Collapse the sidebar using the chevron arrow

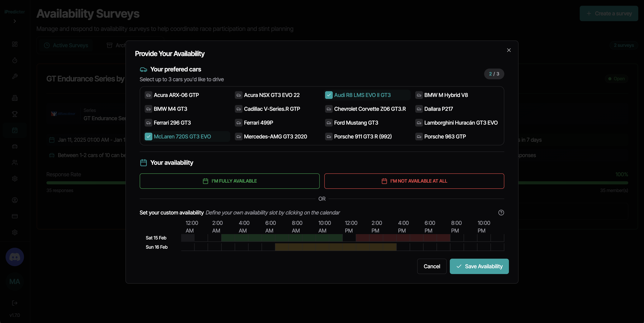tap(15, 21)
